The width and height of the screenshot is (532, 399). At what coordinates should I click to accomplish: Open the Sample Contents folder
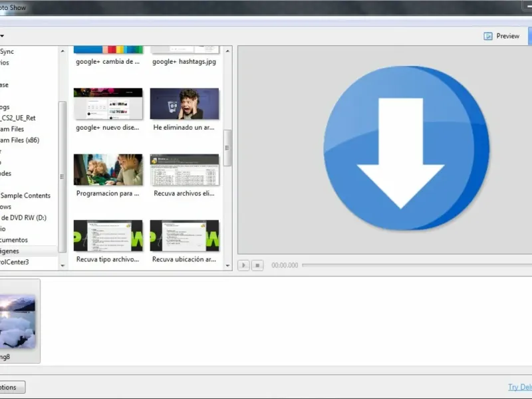click(25, 196)
